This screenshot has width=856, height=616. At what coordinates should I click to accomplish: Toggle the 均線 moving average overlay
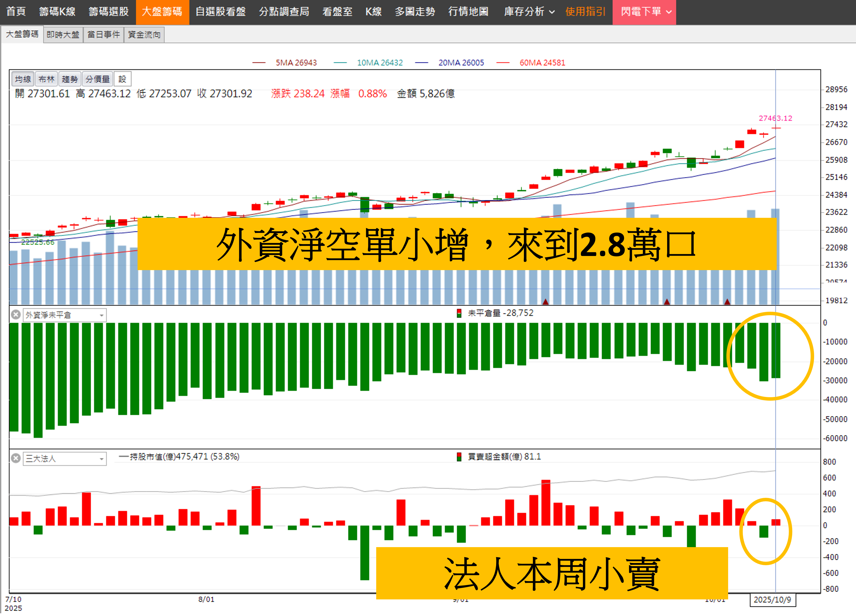(x=23, y=79)
